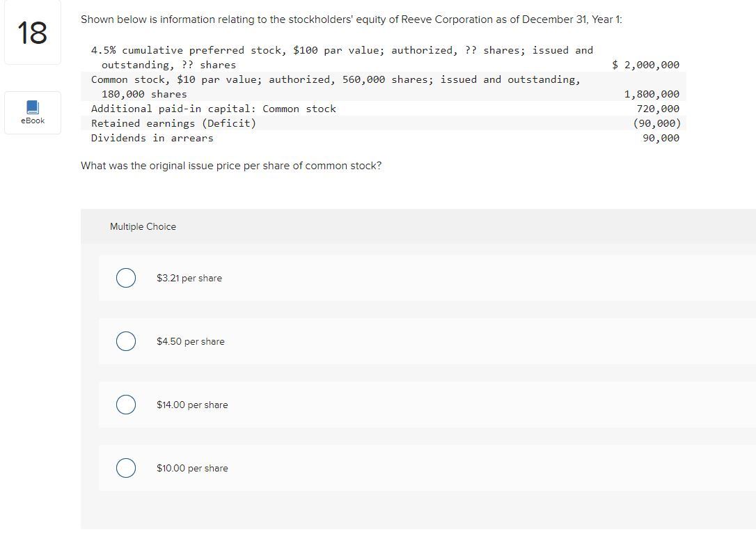Select the question number 18 box
Image resolution: width=756 pixels, height=539 pixels.
[x=32, y=32]
